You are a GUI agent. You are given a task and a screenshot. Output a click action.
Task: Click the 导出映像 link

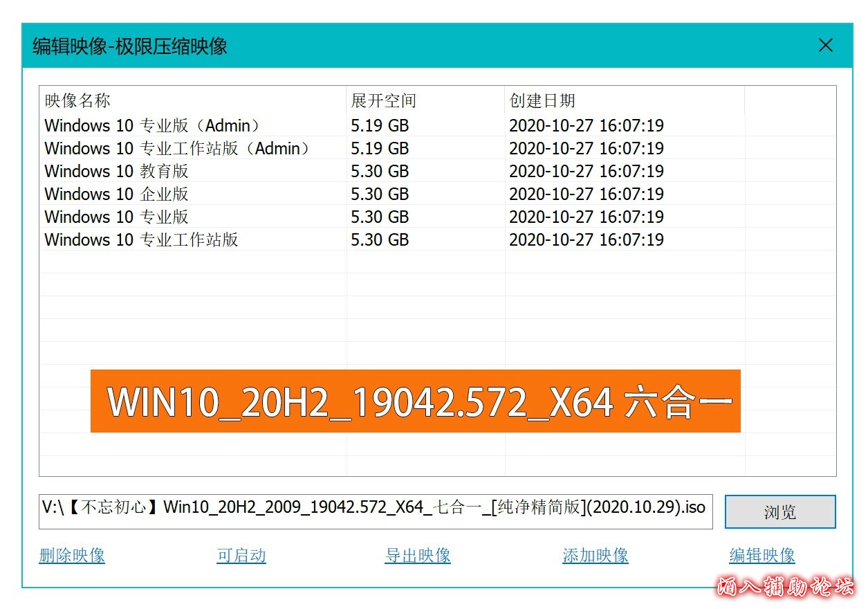point(418,555)
